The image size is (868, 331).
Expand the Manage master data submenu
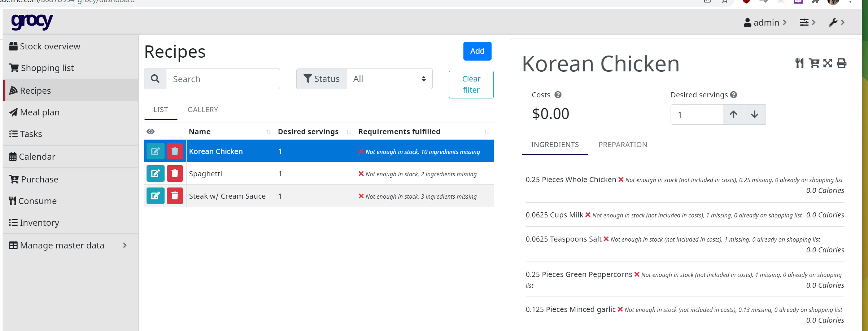(x=125, y=245)
